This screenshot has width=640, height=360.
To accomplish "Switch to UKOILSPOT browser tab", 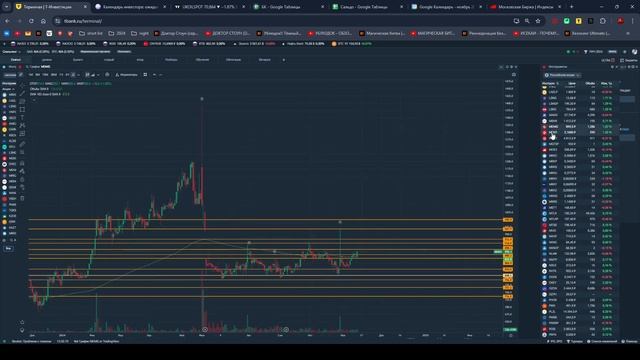I will click(210, 7).
